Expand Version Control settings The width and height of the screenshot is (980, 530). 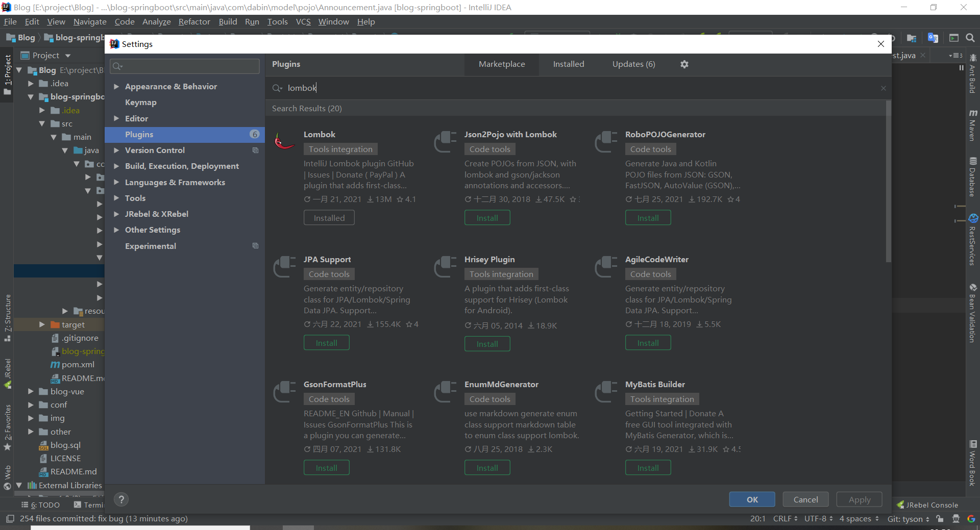[116, 150]
